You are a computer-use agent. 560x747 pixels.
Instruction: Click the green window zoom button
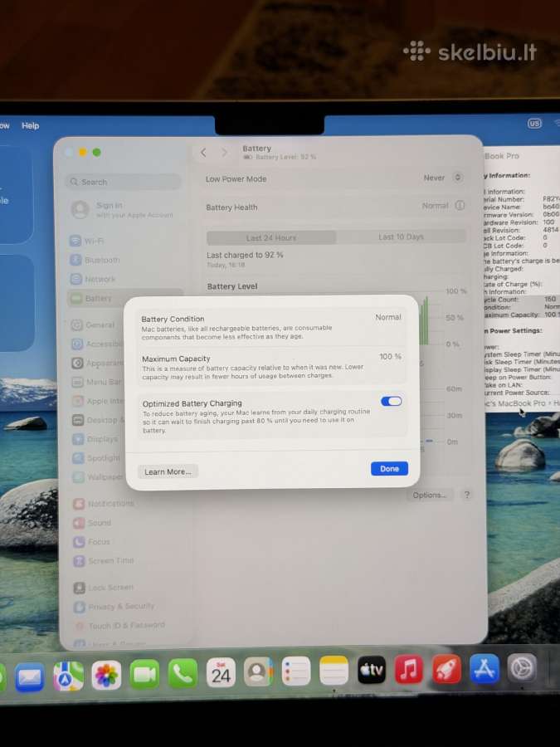[97, 153]
